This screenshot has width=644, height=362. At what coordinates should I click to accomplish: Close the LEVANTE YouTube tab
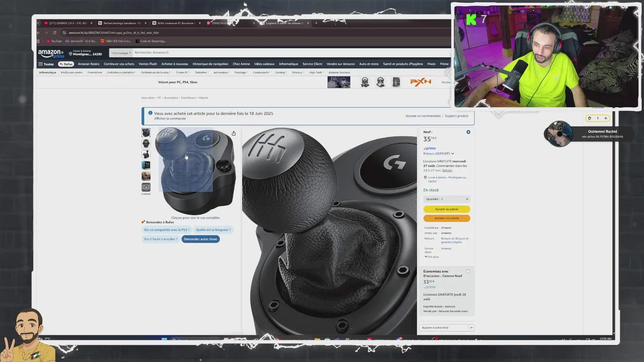91,23
